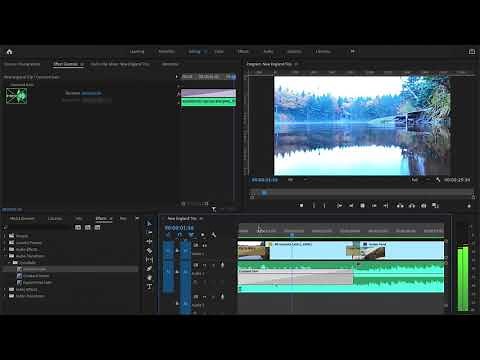Click Play/Stop toggle in Program monitor
The image size is (480, 360).
(363, 206)
